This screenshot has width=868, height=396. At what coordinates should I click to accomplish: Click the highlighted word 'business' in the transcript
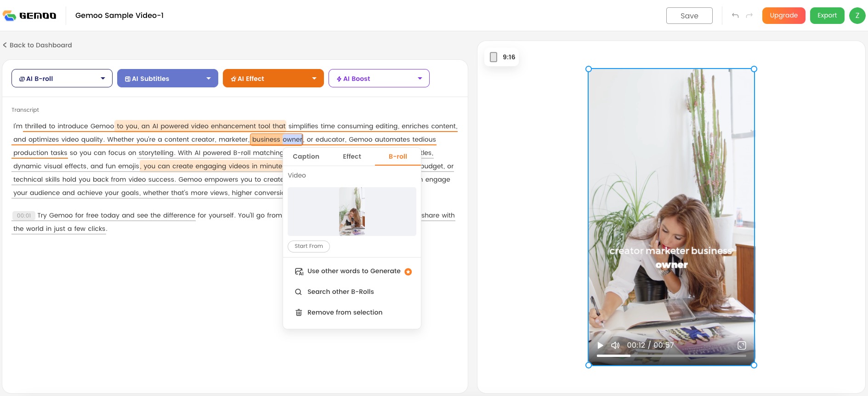tap(266, 139)
